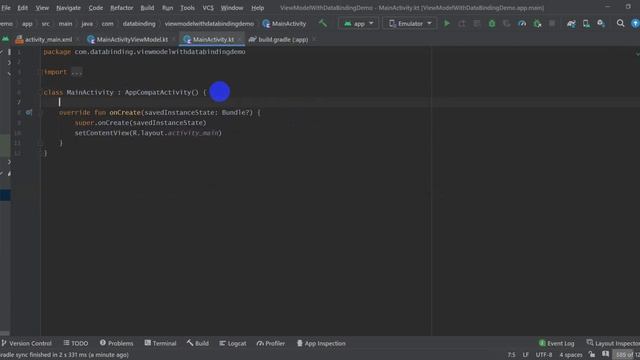This screenshot has height=360, width=640.
Task: Close the build.gradle (app) tab
Action: (314, 40)
